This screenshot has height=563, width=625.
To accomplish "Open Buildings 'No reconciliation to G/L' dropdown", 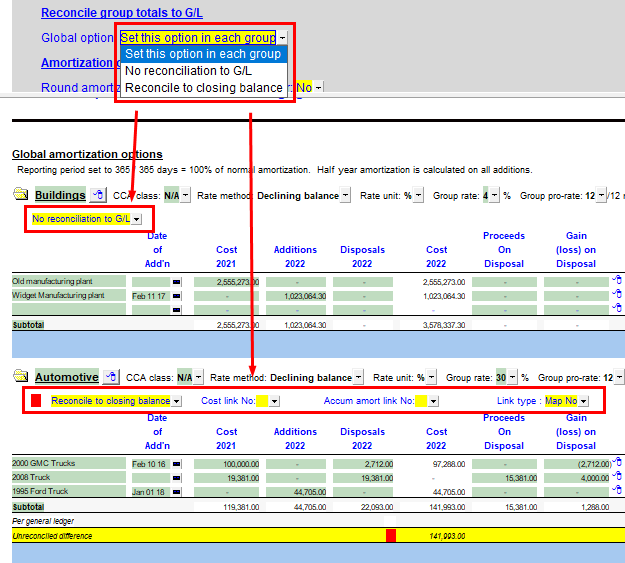I will [x=137, y=219].
